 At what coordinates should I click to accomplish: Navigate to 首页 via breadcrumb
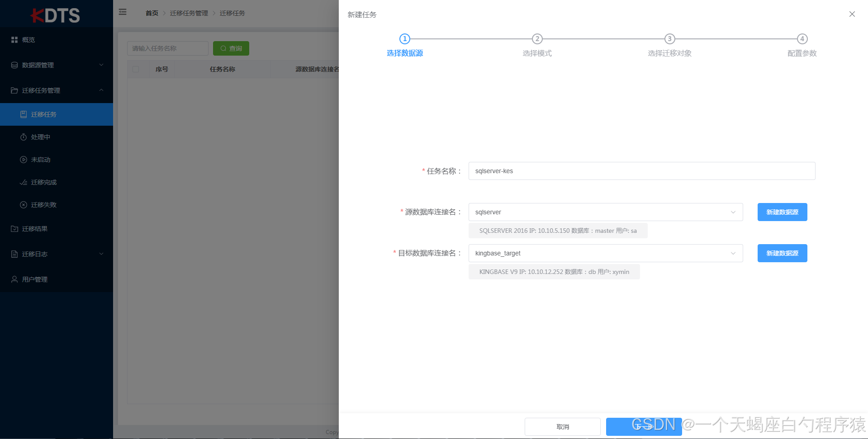(x=152, y=13)
